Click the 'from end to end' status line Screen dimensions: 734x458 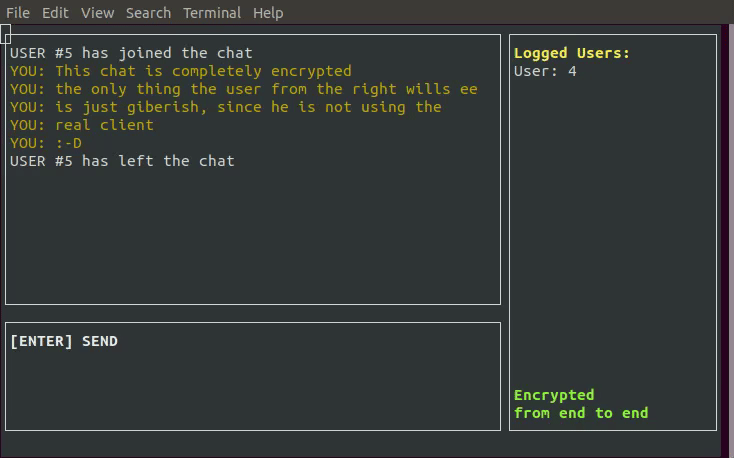tap(581, 413)
